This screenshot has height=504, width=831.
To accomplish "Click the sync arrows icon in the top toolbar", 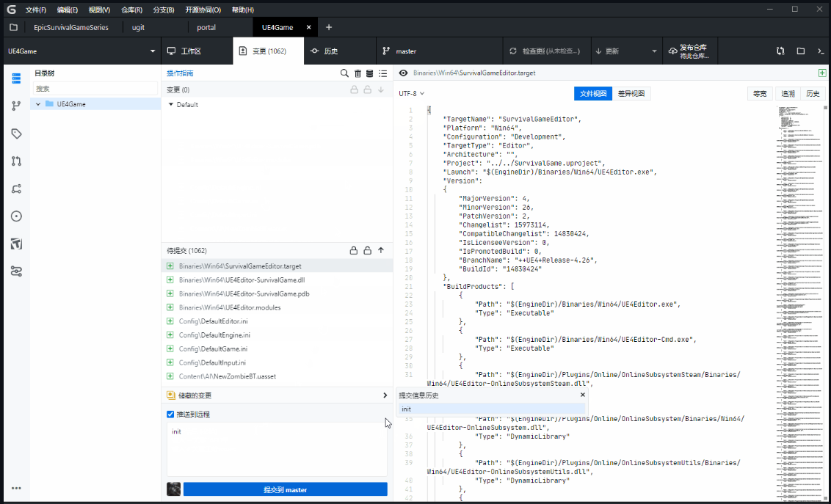I will click(780, 51).
